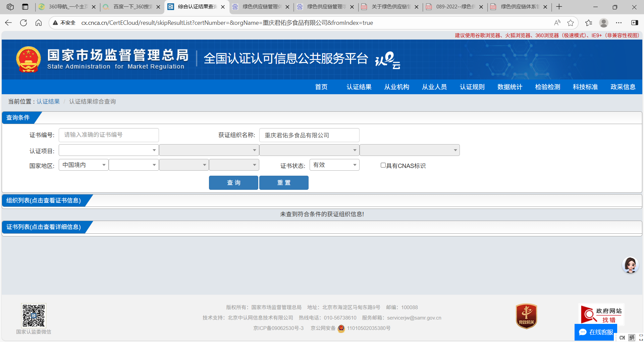Open the 中国境内 country dropdown

coord(84,165)
